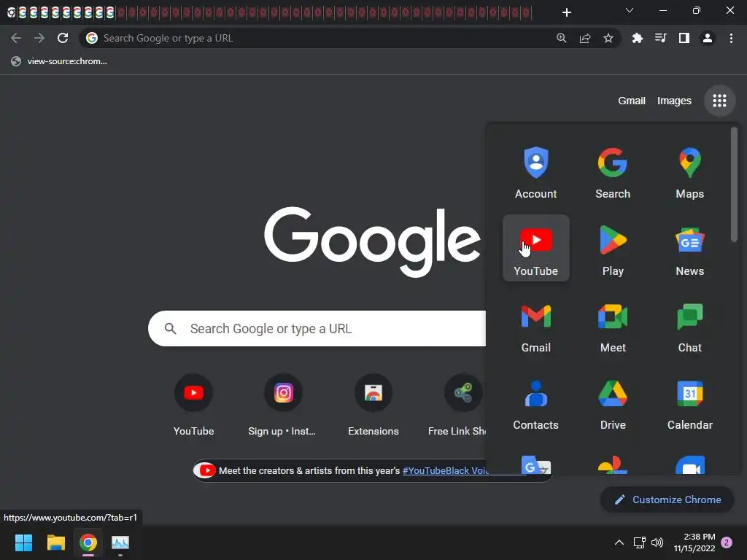This screenshot has height=560, width=747.
Task: Open the YouTube shortcut tile
Action: (x=193, y=405)
